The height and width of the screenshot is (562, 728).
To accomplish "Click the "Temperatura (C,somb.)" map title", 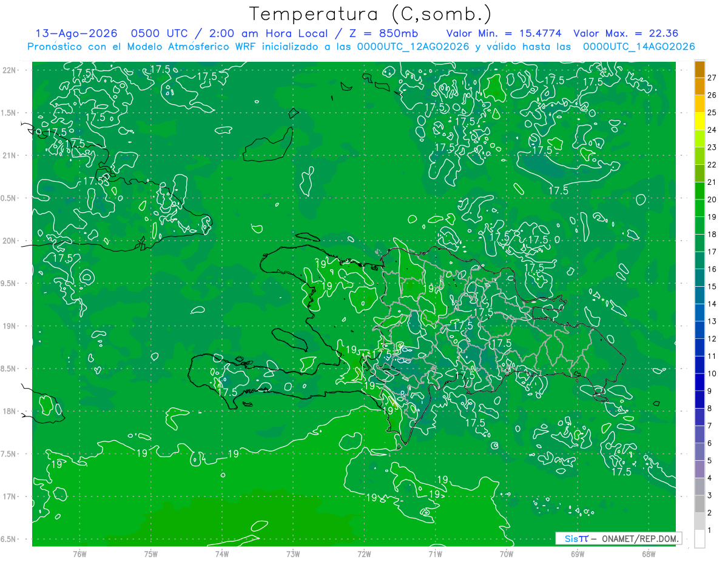I will pyautogui.click(x=371, y=15).
